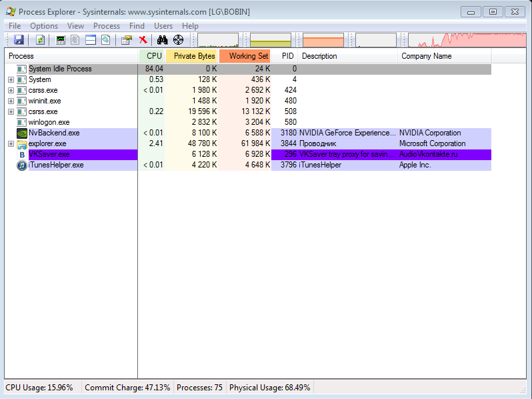Click the NvBackend.exe NVIDIA icon
Screen dimensions: 532x399
[22, 133]
